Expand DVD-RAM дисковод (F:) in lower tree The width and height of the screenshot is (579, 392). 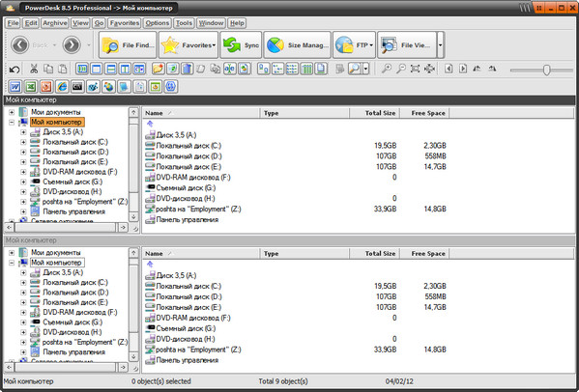[x=23, y=313]
